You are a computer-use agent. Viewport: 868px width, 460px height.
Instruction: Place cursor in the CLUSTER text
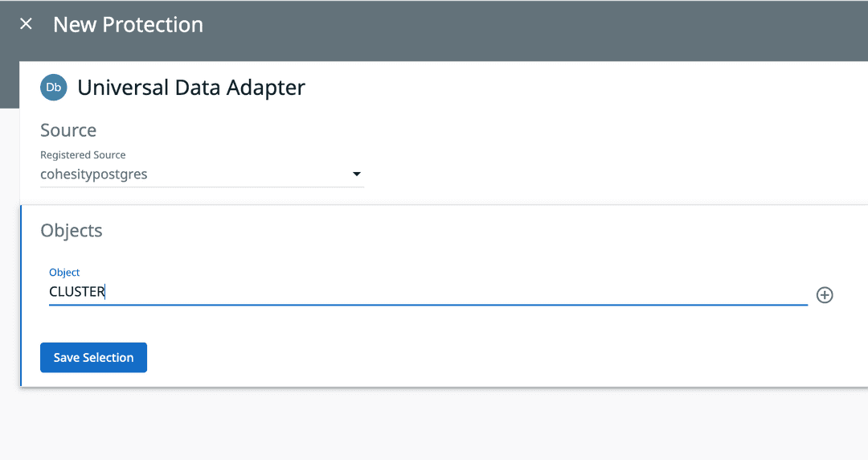pos(77,292)
